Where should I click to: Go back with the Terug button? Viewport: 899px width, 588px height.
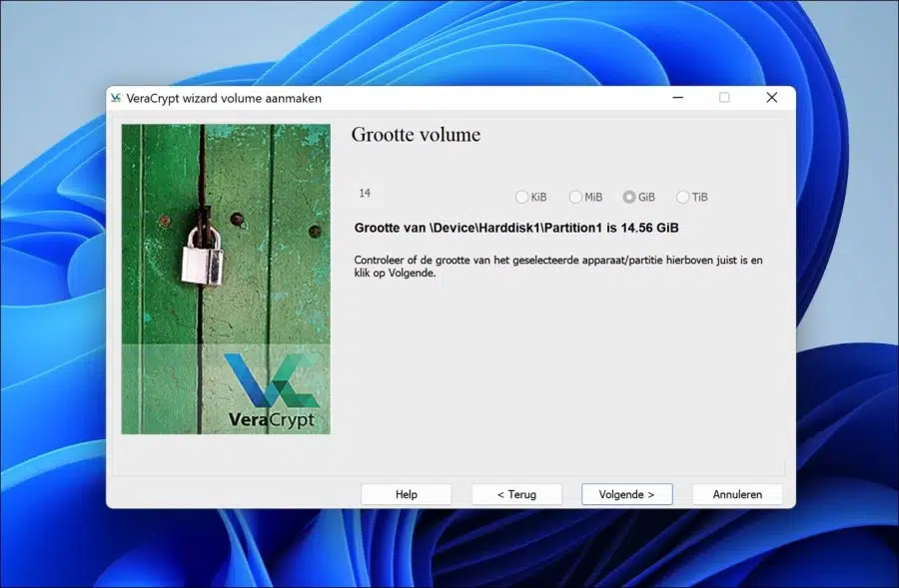pyautogui.click(x=516, y=494)
